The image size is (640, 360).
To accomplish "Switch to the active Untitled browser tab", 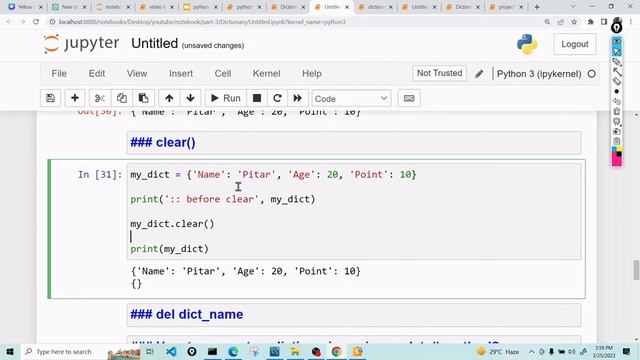I will coord(331,7).
